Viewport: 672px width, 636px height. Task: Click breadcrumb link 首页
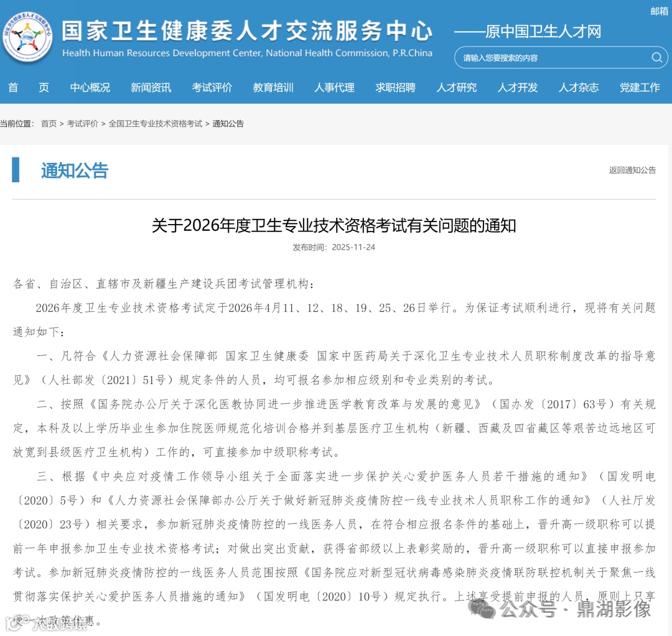click(49, 124)
